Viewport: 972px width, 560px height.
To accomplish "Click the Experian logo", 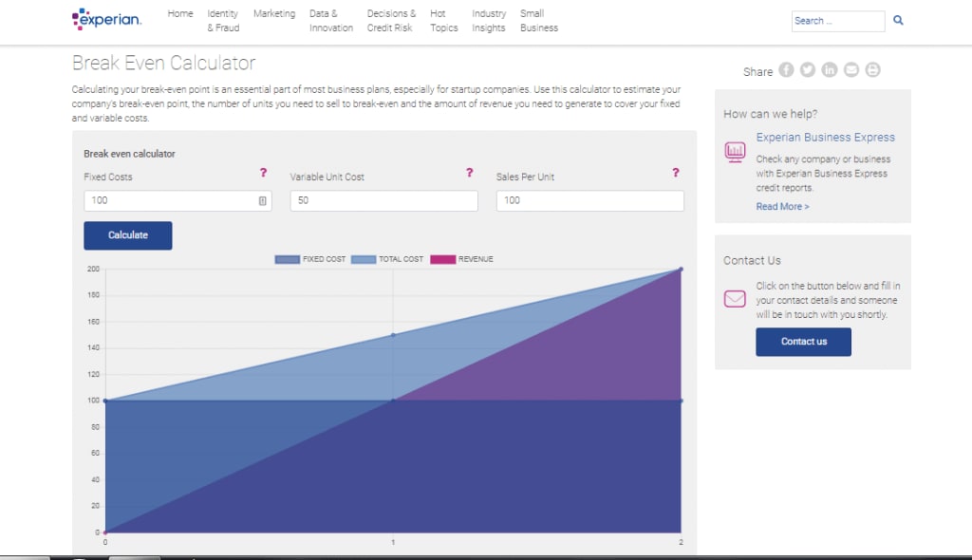I will (106, 19).
